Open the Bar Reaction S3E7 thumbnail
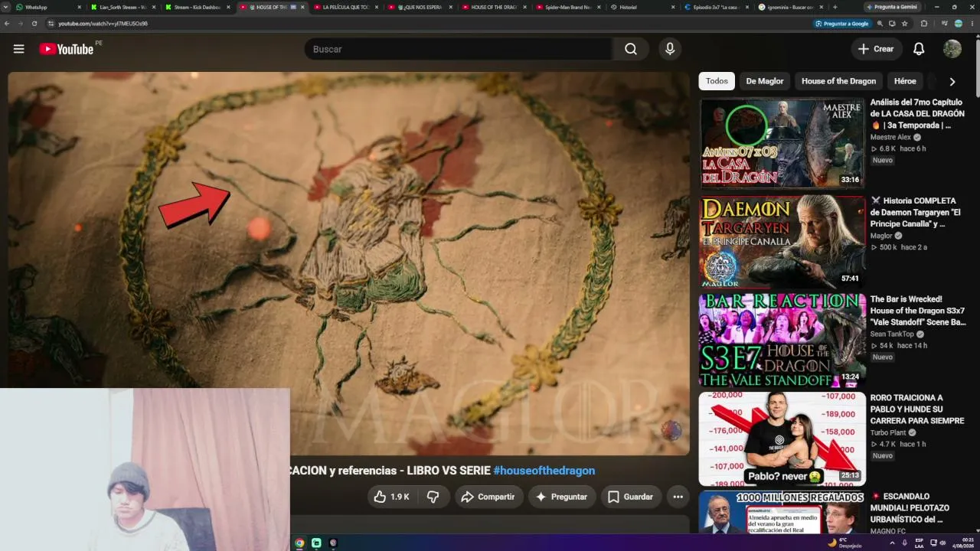 click(782, 340)
